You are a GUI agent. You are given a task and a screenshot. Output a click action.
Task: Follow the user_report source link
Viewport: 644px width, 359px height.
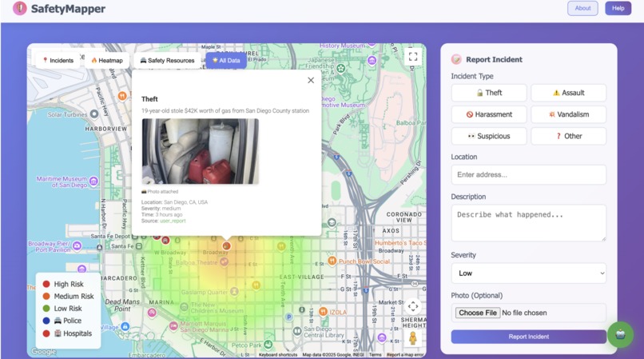click(x=173, y=221)
